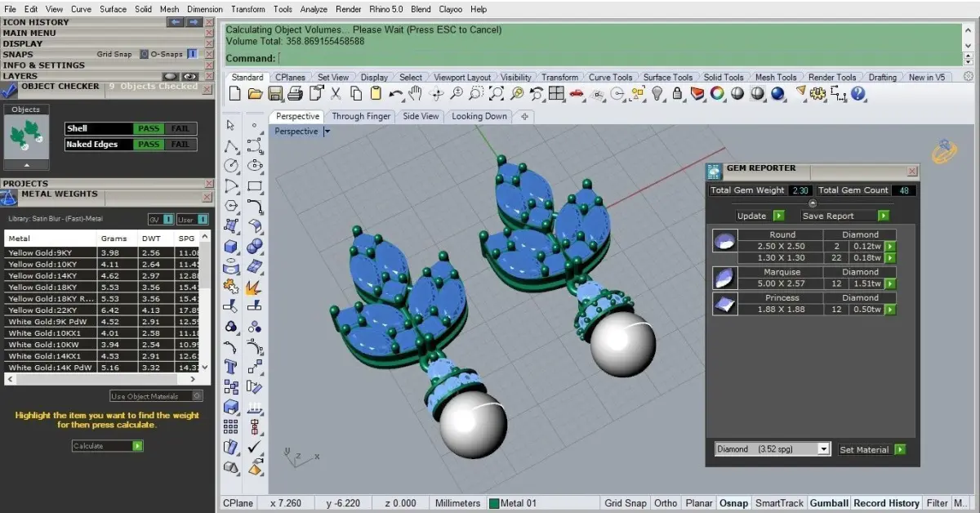Click the Open folder icon

[255, 94]
